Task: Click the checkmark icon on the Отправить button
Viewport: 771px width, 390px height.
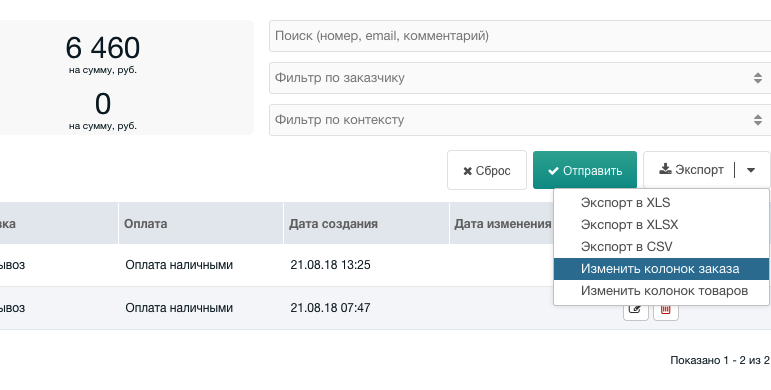Action: click(553, 171)
